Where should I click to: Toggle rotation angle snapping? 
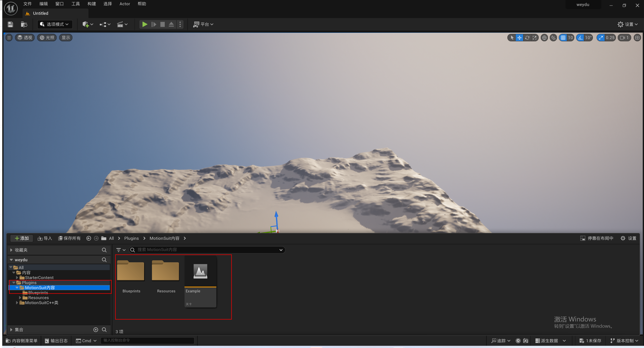(x=580, y=38)
